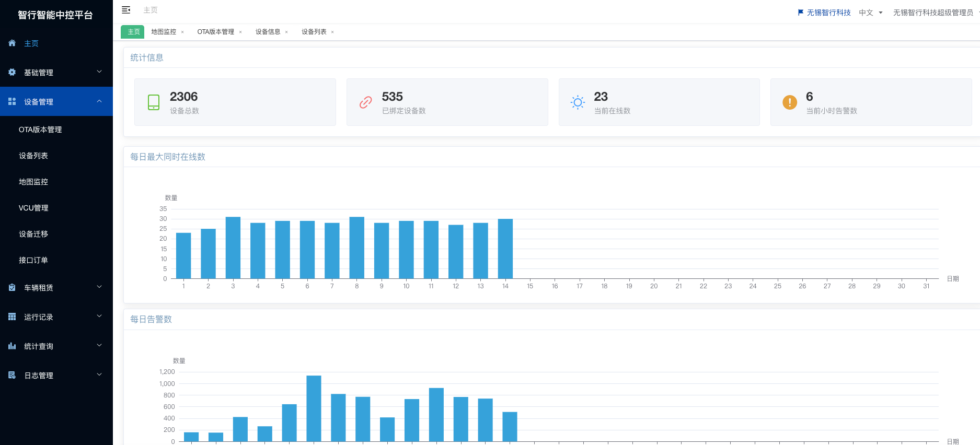Click the gear icon for 基础管理
Viewport: 980px width, 445px height.
(x=12, y=72)
